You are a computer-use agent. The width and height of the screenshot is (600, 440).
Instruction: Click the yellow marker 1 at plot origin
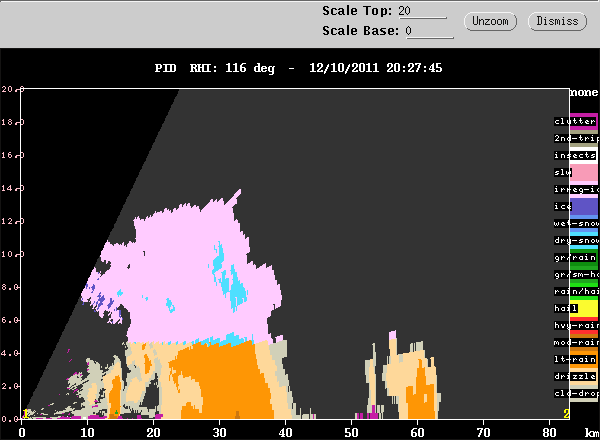point(25,414)
